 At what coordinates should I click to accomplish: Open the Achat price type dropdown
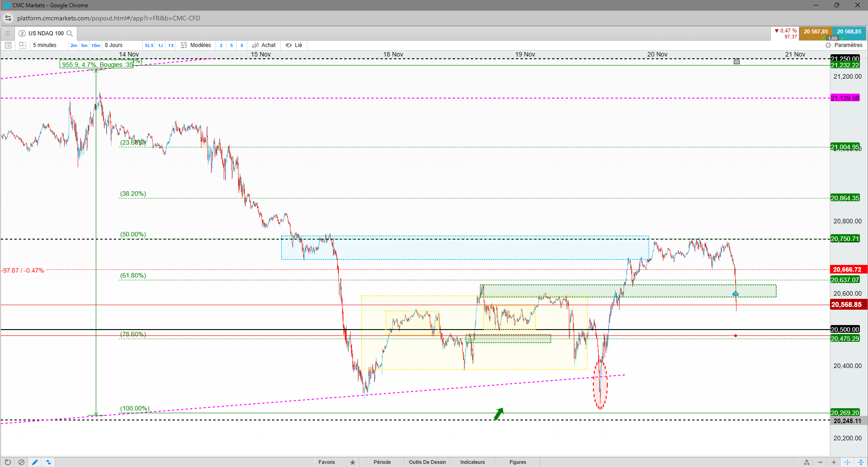pos(264,45)
